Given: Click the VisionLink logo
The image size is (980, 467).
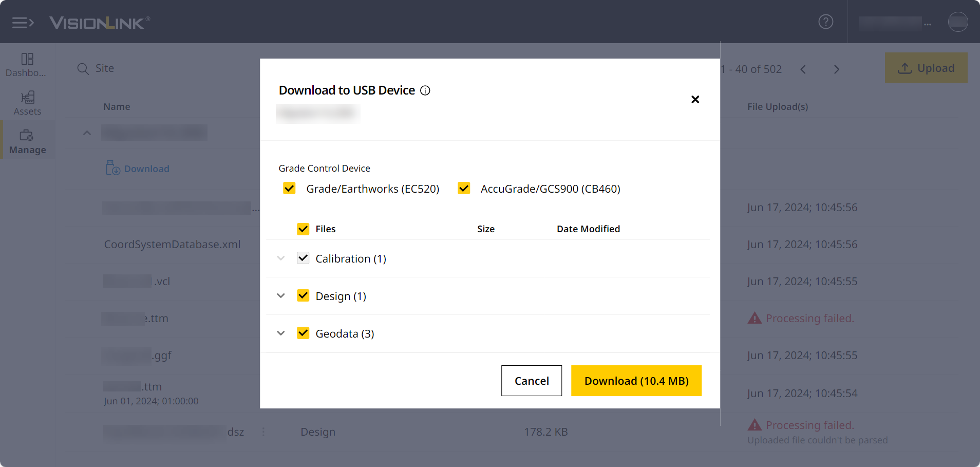Looking at the screenshot, I should pyautogui.click(x=100, y=23).
